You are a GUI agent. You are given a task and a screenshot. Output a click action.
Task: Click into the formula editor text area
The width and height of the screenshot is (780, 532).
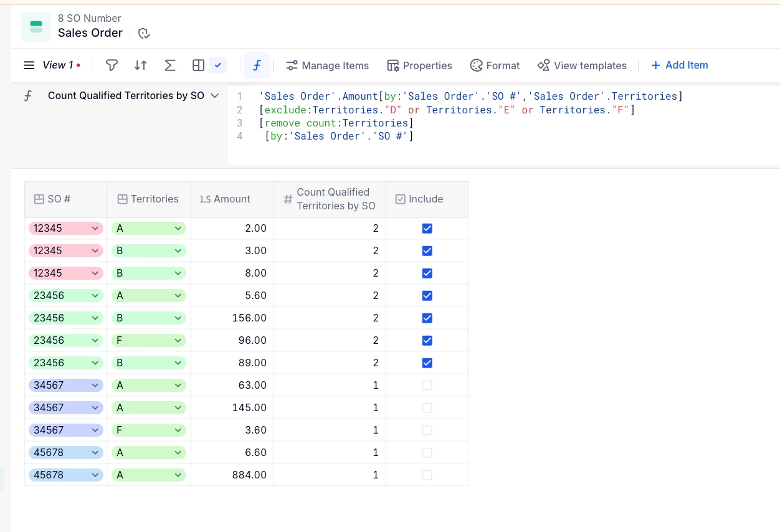point(503,126)
